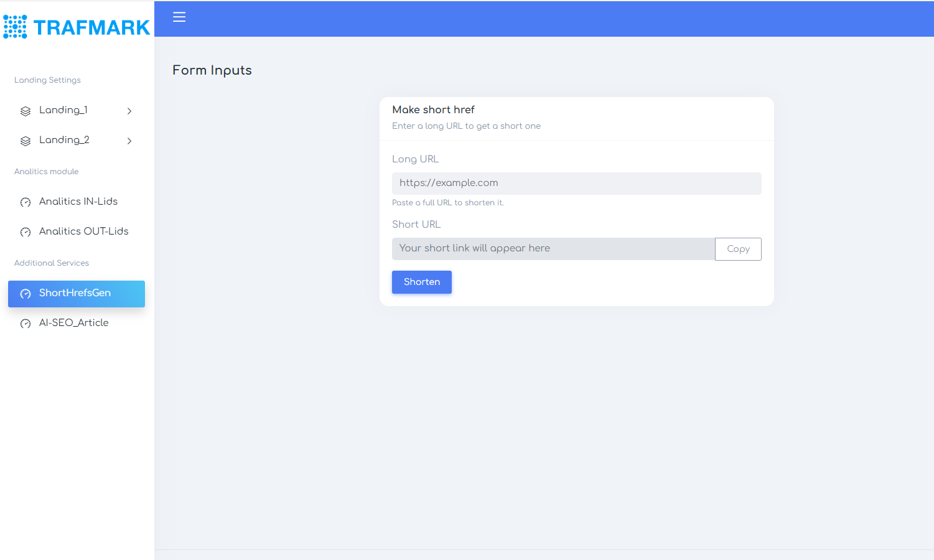Screen dimensions: 934x560
Task: Select the Form Inputs heading
Action: click(212, 70)
